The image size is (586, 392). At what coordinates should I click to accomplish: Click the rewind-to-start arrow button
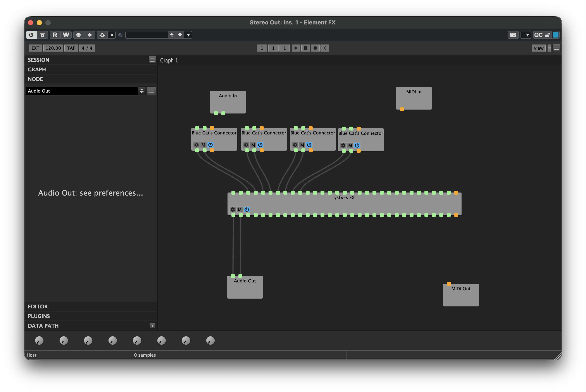click(x=325, y=48)
